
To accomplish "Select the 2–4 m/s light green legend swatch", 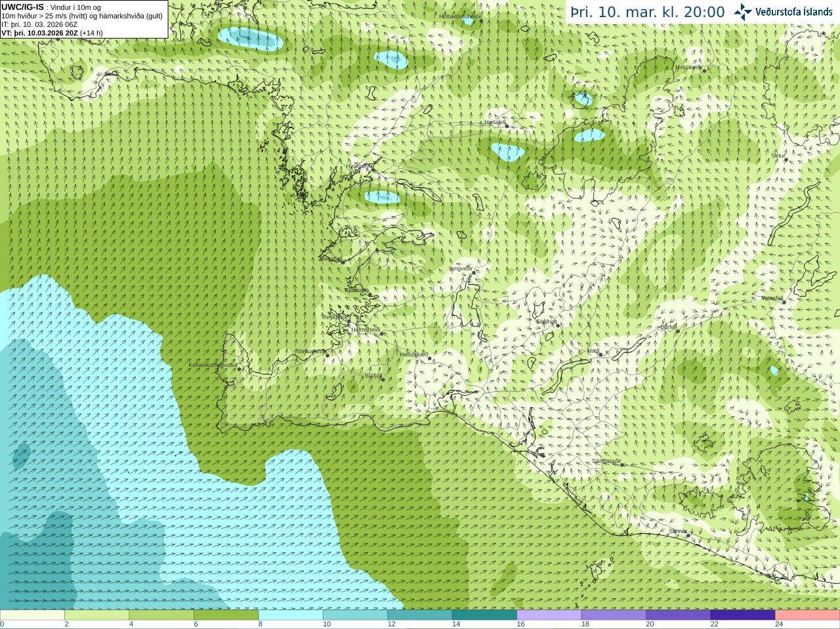I will click(96, 615).
